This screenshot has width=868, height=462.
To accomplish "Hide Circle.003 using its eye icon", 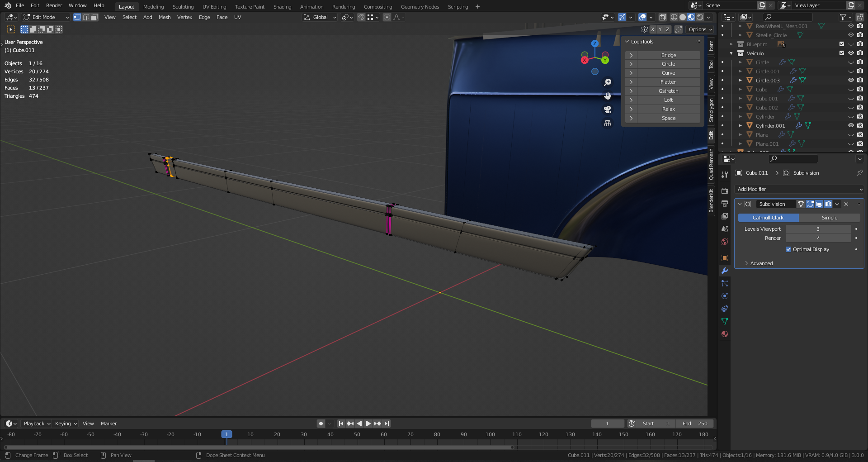I will coord(850,80).
